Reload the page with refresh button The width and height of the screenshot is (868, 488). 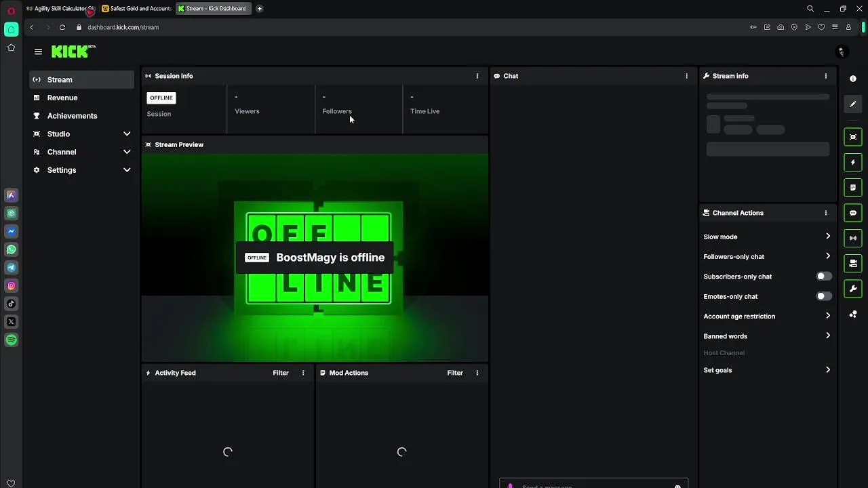62,27
